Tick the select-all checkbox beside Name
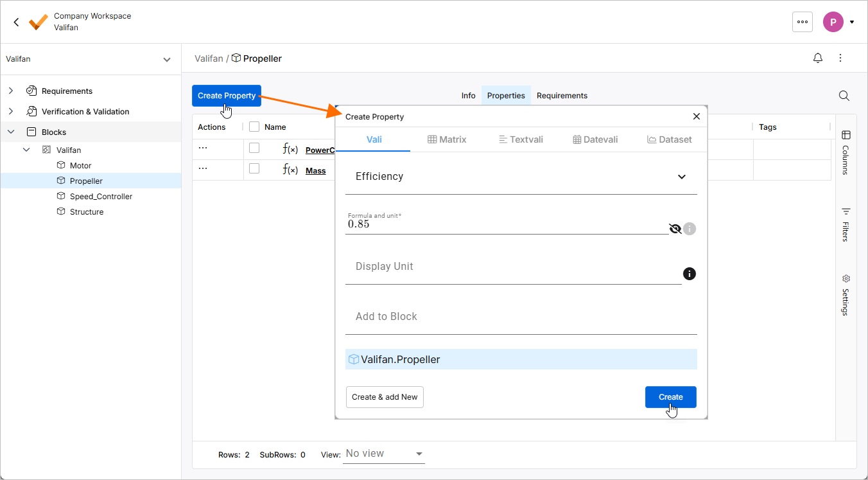 pyautogui.click(x=254, y=127)
